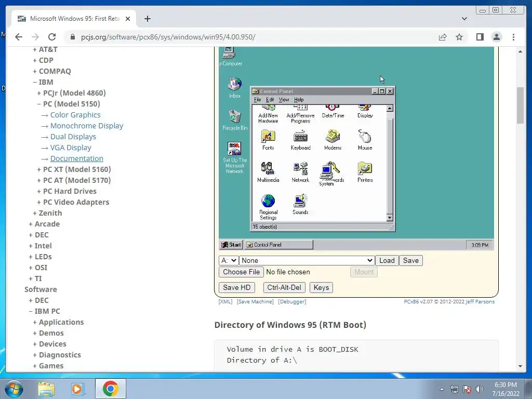The height and width of the screenshot is (399, 532).
Task: Open the Regional Settings globe icon
Action: click(268, 207)
